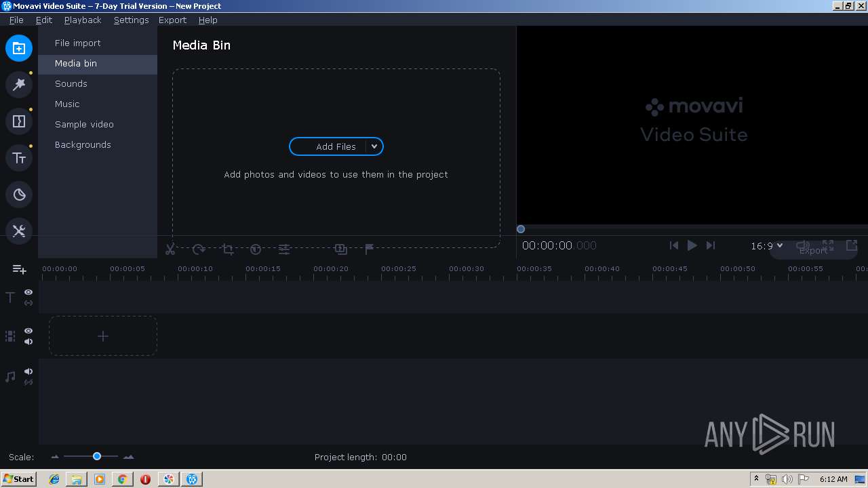Open Opera from the taskbar

[145, 479]
